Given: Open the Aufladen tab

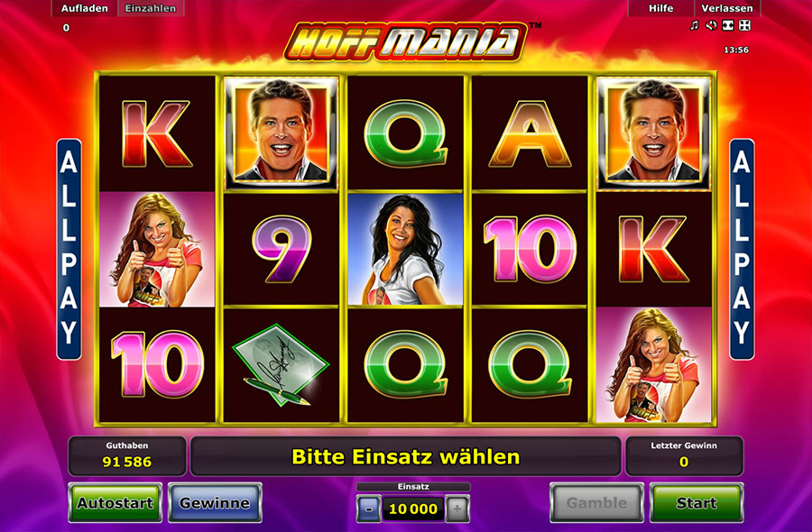Looking at the screenshot, I should (x=85, y=8).
